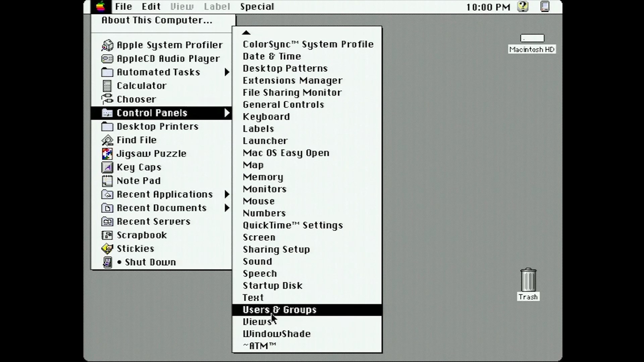
Task: Open the Extensions Manager control panel
Action: click(293, 80)
